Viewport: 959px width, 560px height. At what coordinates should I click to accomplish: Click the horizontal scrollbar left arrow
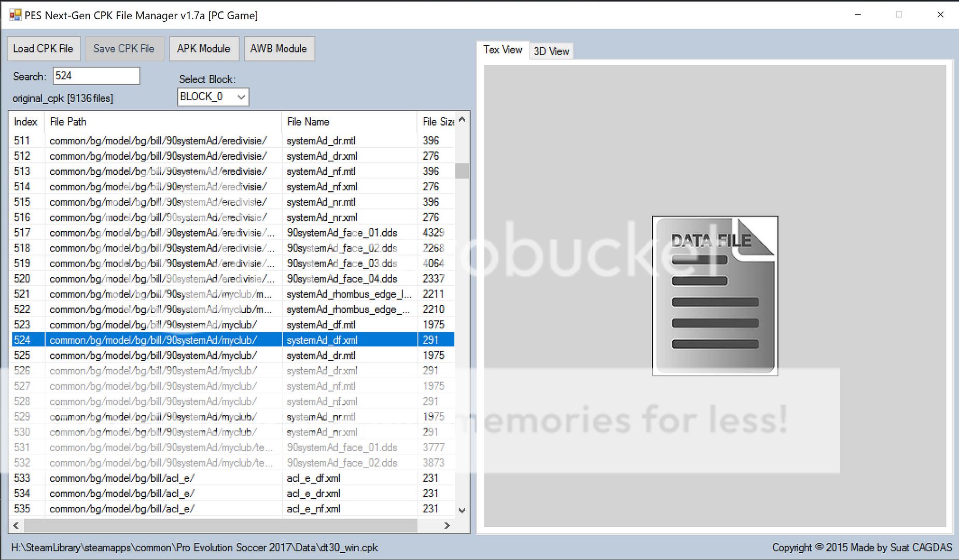point(16,525)
